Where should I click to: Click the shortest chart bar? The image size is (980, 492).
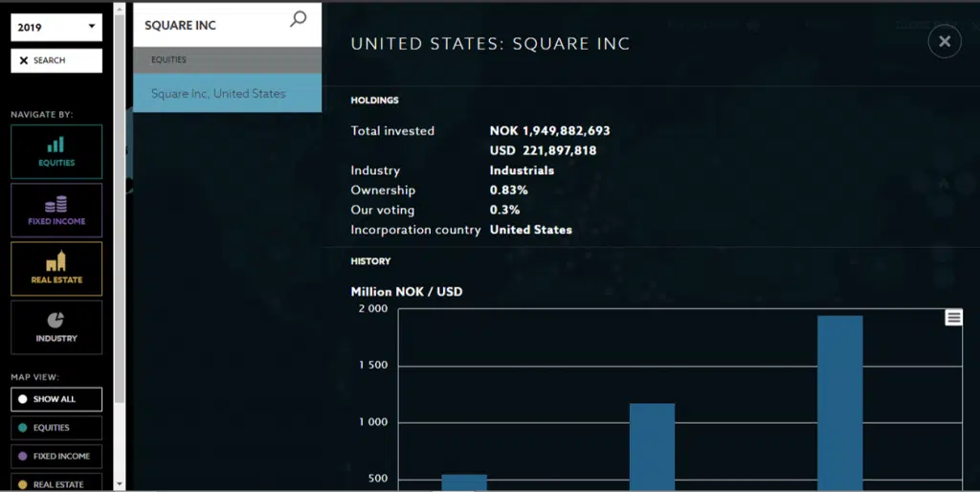coord(464,482)
